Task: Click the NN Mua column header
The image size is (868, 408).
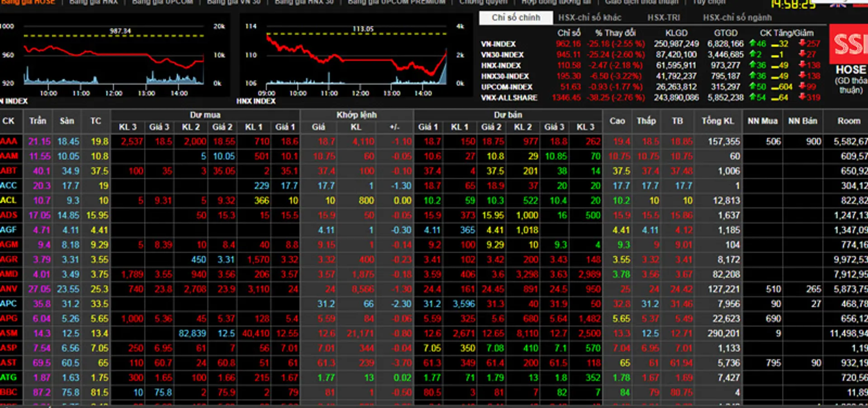Action: click(x=763, y=121)
